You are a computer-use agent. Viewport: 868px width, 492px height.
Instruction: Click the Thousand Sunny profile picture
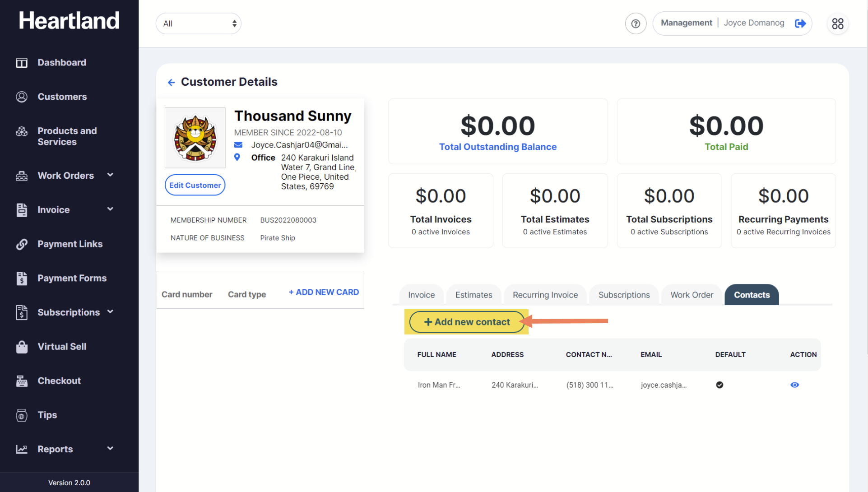click(195, 138)
